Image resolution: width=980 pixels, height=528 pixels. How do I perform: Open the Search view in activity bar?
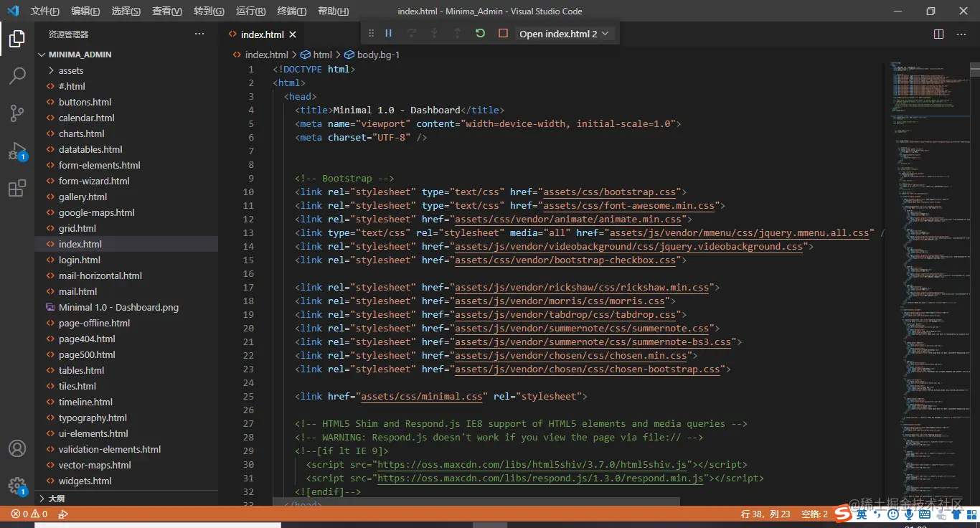17,75
